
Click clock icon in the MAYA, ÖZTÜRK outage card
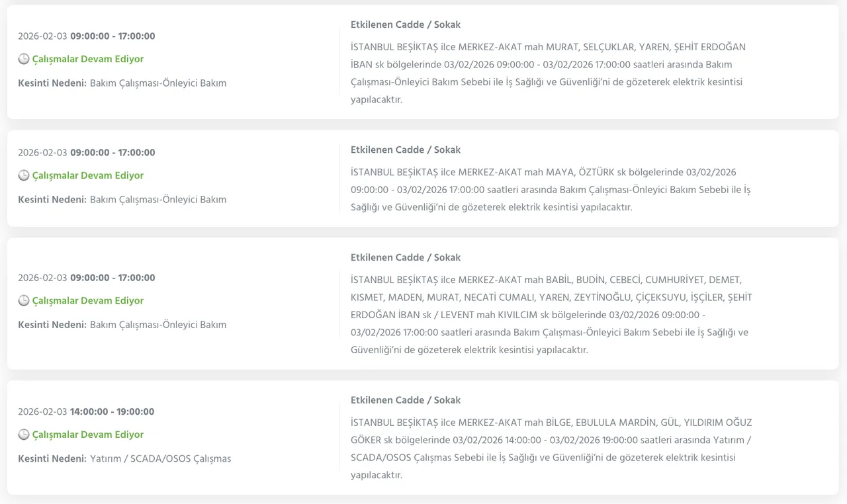click(24, 175)
